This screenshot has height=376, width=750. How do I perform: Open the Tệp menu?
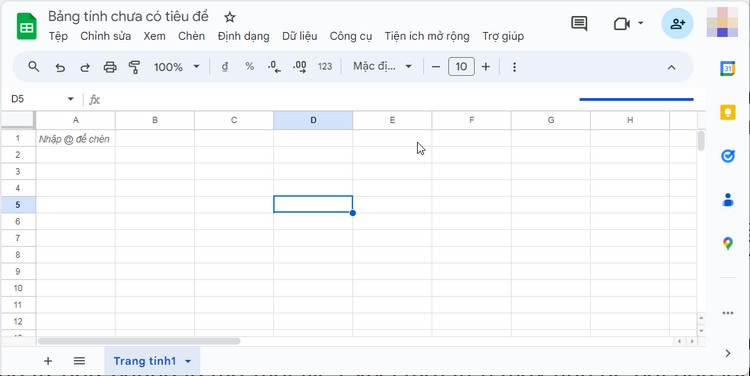[x=58, y=36]
